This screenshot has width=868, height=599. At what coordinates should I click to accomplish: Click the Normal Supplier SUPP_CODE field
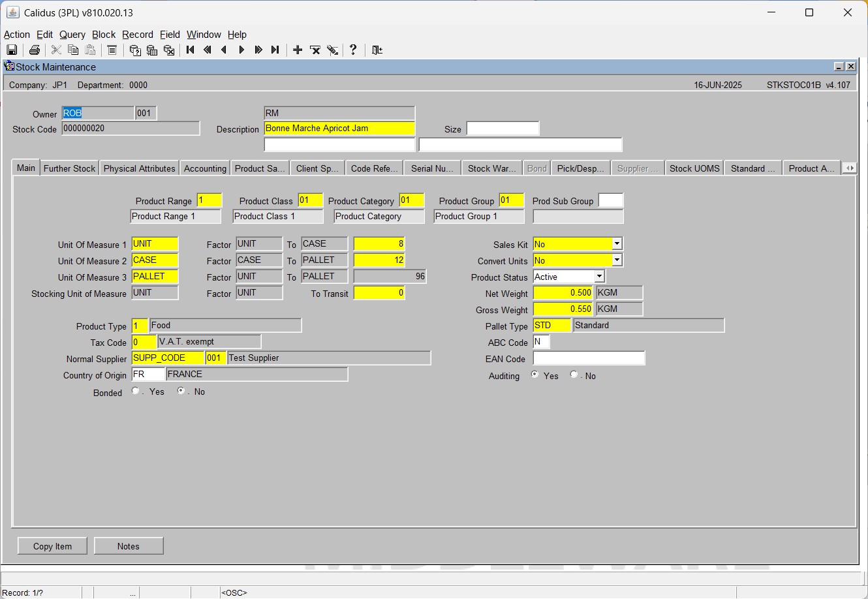point(168,358)
